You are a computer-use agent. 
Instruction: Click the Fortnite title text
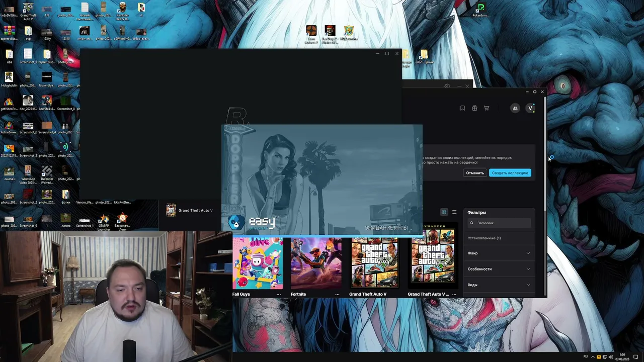coord(298,294)
